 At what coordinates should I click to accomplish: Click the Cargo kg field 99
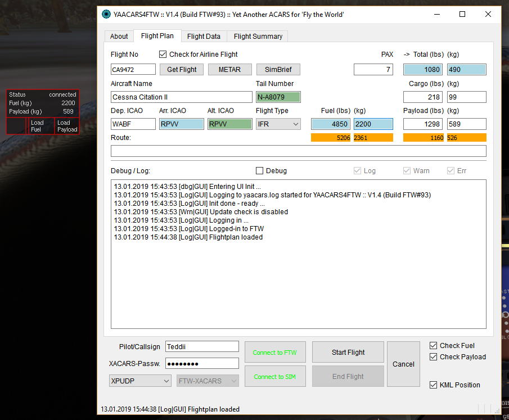tap(466, 97)
